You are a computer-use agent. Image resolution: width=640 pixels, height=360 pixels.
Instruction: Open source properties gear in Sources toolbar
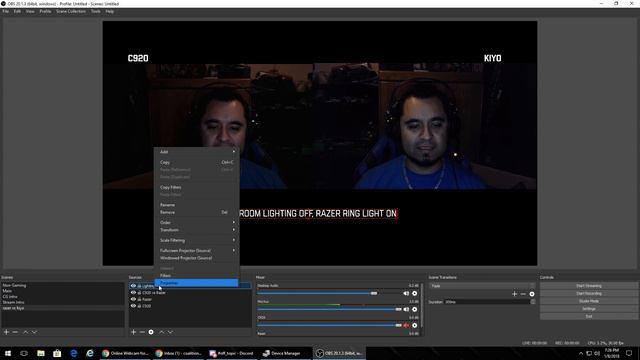[x=151, y=332]
